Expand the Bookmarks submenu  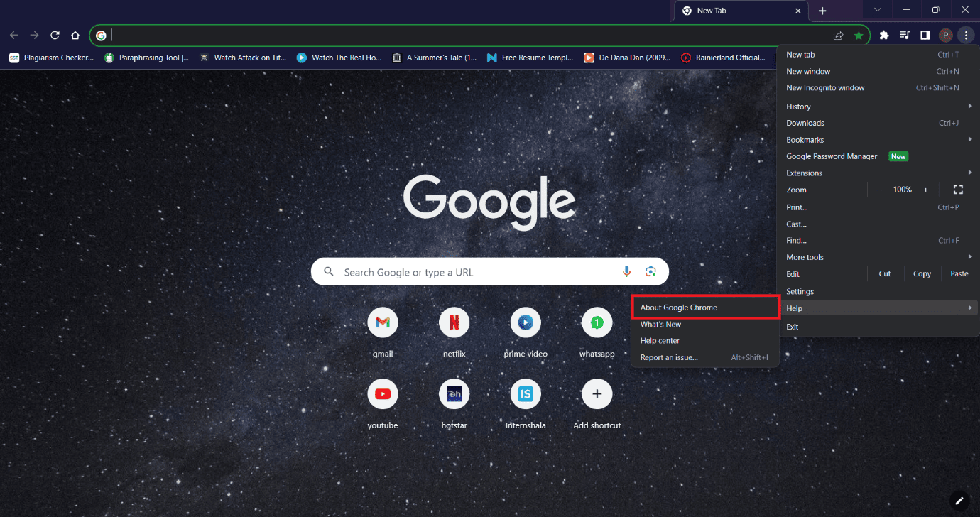(878, 140)
